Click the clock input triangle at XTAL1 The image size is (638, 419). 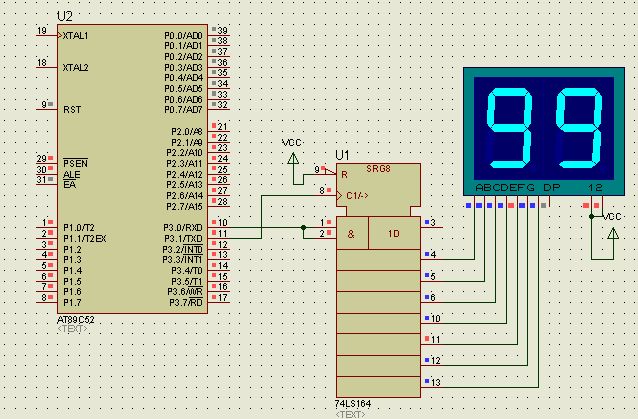pyautogui.click(x=60, y=35)
